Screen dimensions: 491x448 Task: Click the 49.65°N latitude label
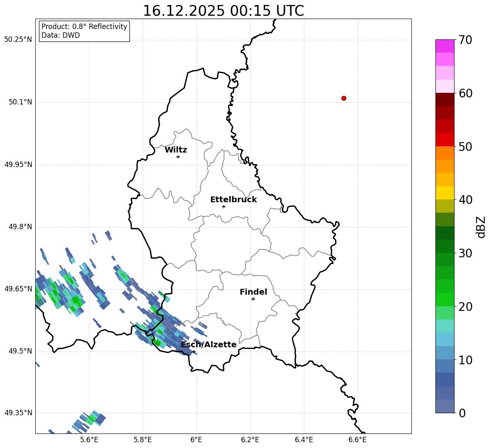18,288
